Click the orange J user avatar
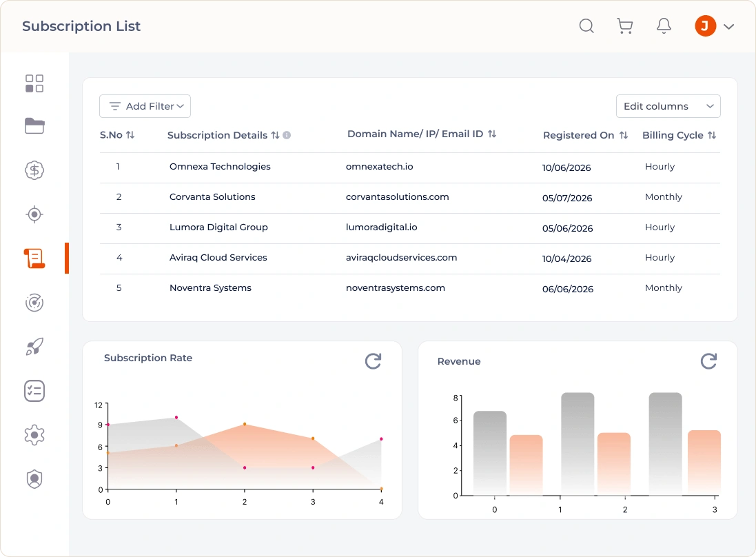 click(705, 26)
